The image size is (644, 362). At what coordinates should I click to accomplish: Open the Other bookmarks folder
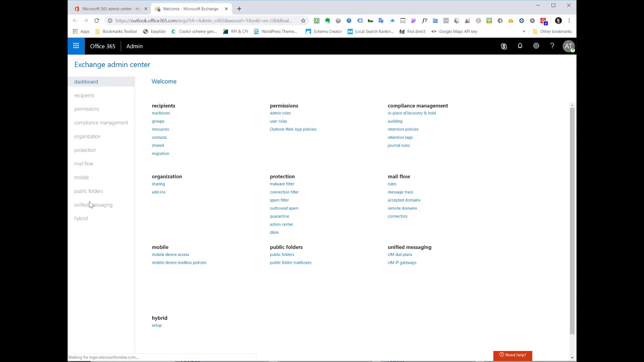[x=552, y=31]
